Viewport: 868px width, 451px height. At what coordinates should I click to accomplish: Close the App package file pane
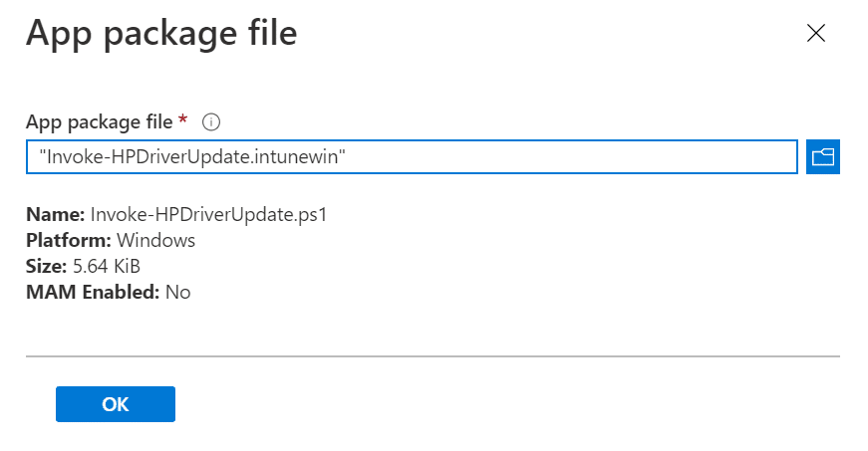pos(816,33)
